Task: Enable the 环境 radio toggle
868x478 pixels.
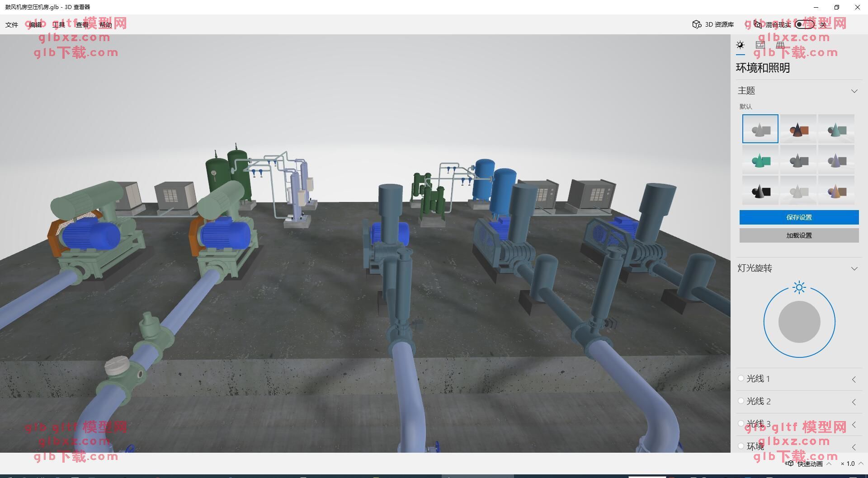Action: pos(741,446)
